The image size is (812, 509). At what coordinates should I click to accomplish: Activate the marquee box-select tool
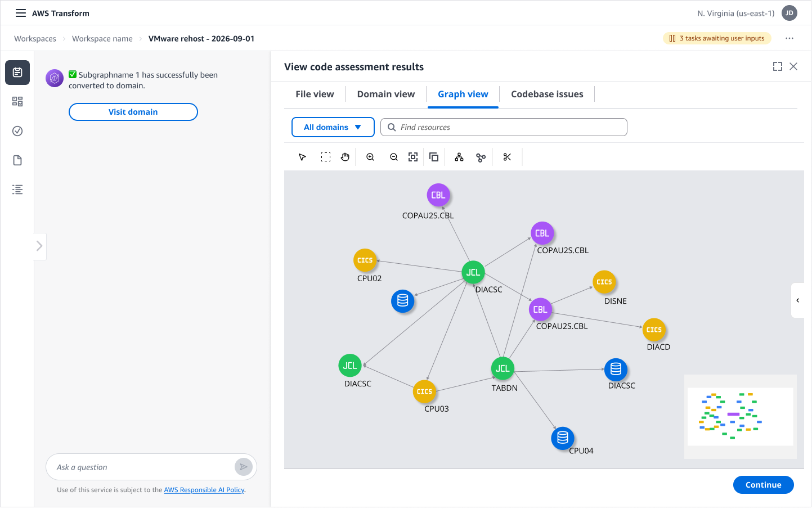click(x=326, y=157)
